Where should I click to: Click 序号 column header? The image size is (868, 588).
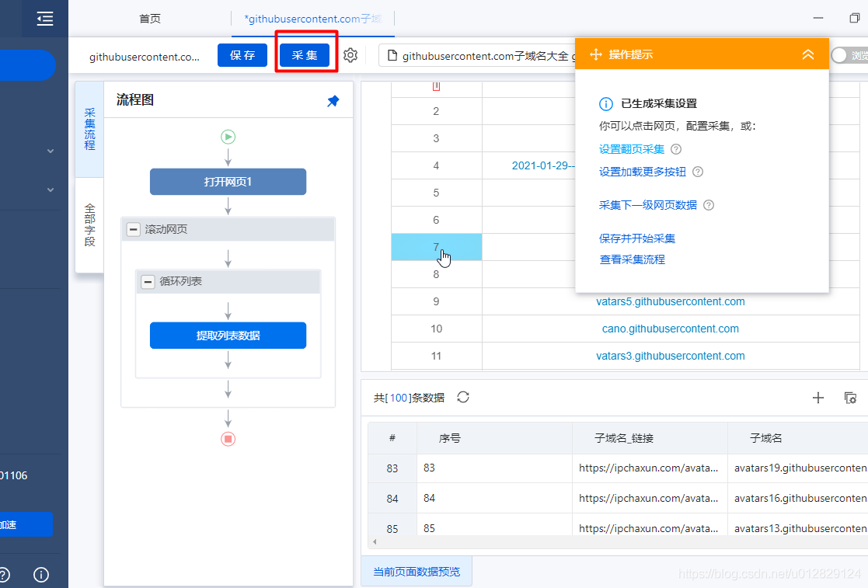click(x=494, y=438)
